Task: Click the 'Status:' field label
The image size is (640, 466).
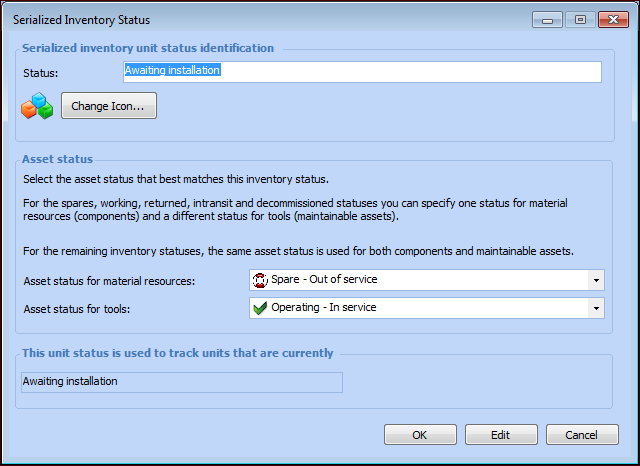Action: pyautogui.click(x=41, y=73)
